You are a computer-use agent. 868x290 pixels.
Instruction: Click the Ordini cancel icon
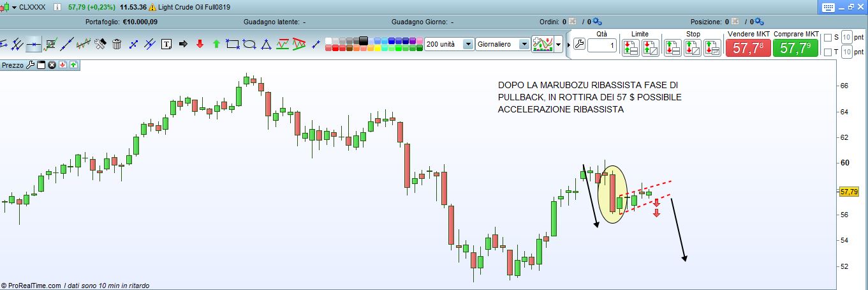572,21
